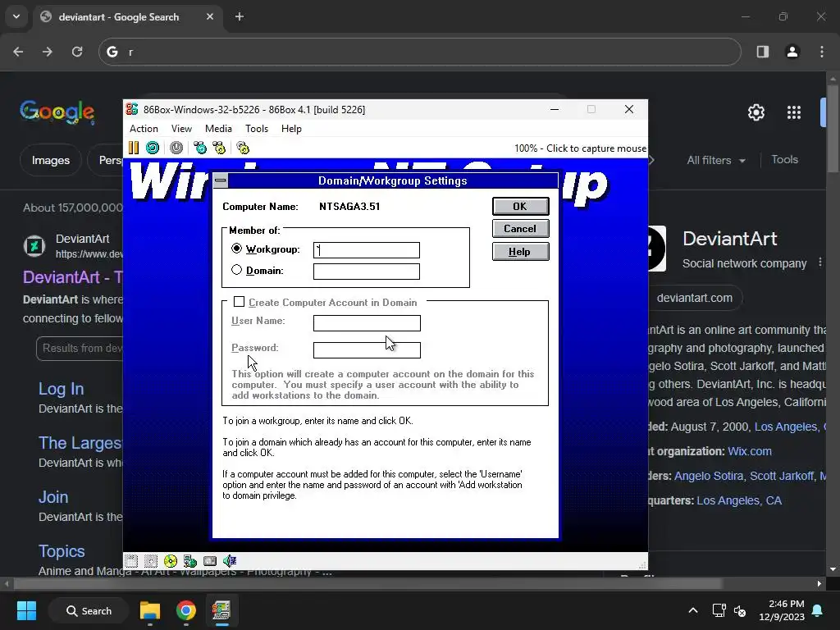Screen dimensions: 840x630
Task: Go back in Chrome
Action: pyautogui.click(x=18, y=52)
